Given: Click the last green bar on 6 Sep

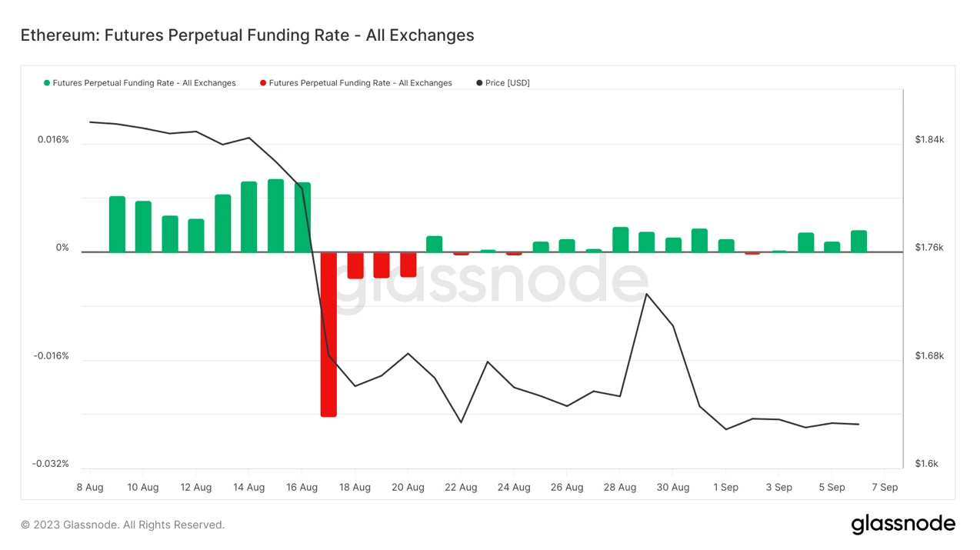Looking at the screenshot, I should point(858,241).
